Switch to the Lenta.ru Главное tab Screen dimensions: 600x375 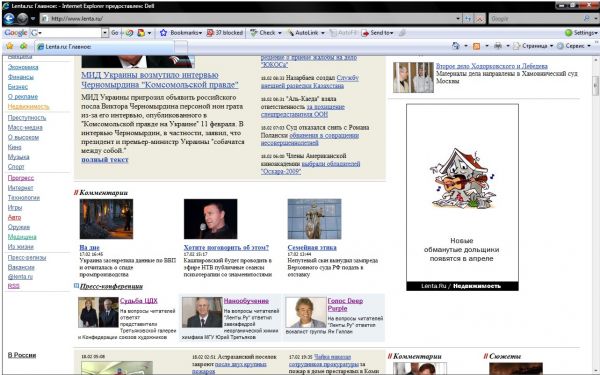(104, 47)
